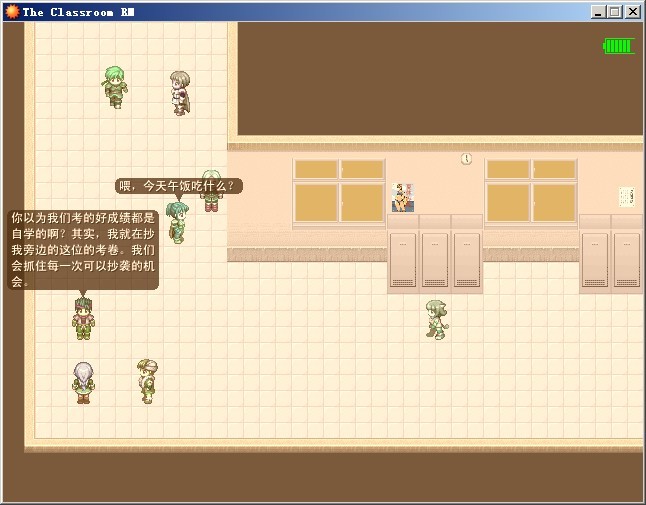
Task: Click the calendar on the right wall
Action: tap(627, 197)
